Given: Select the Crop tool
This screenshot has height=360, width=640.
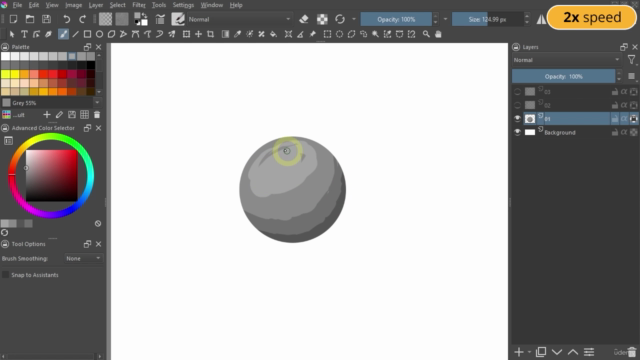Looking at the screenshot, I should pos(211,34).
